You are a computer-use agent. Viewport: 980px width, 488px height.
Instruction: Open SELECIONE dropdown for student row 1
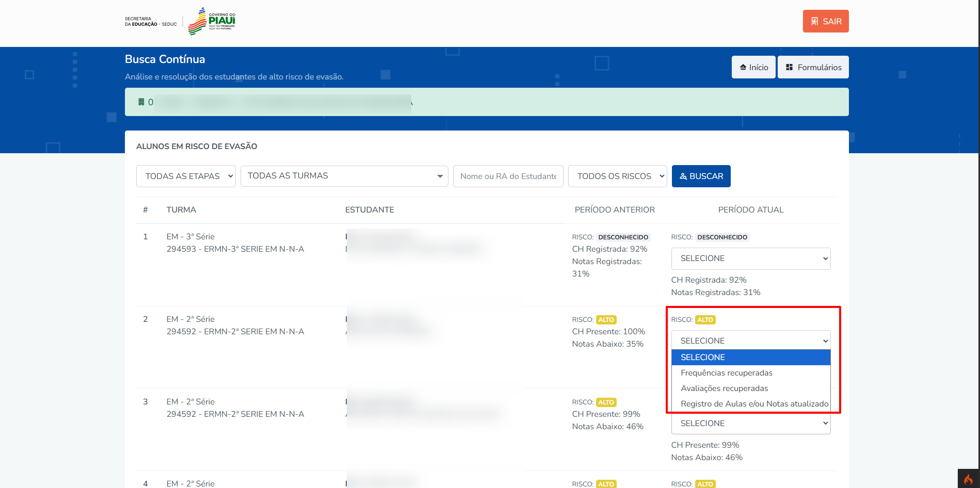pos(750,258)
